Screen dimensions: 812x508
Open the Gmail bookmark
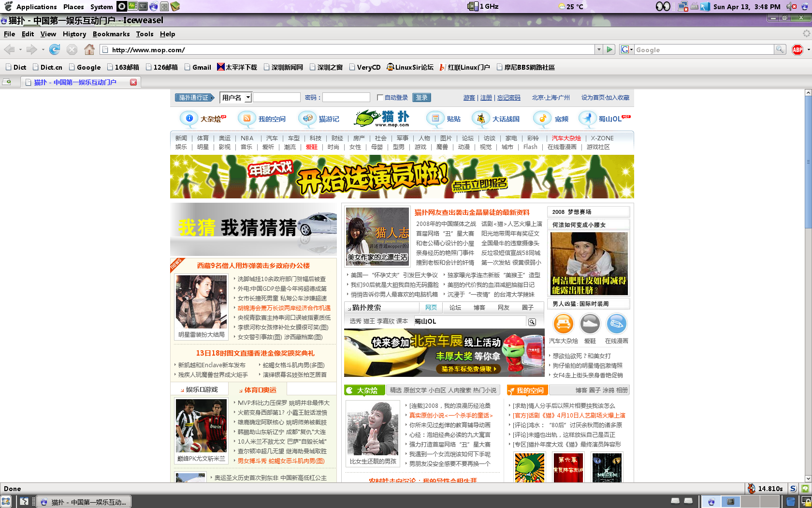point(198,67)
